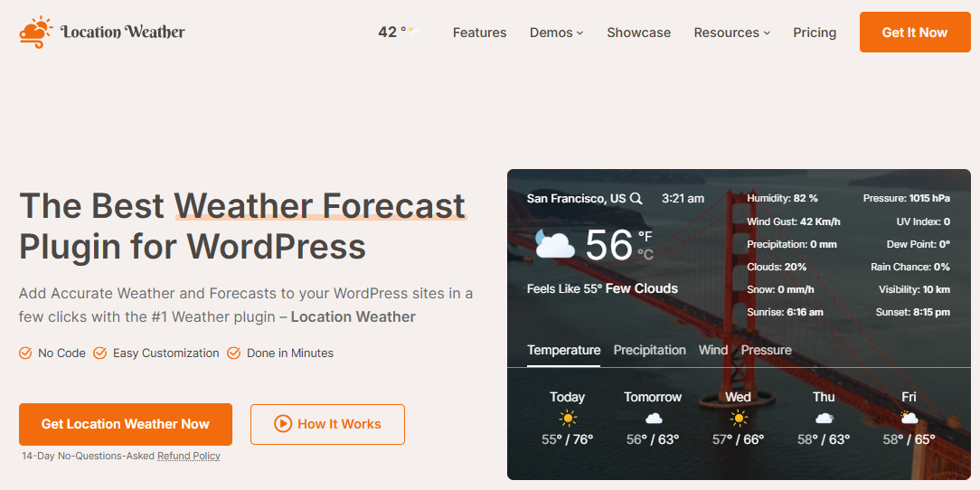980x490 pixels.
Task: Click the Visibility: 10 km value
Action: click(914, 290)
